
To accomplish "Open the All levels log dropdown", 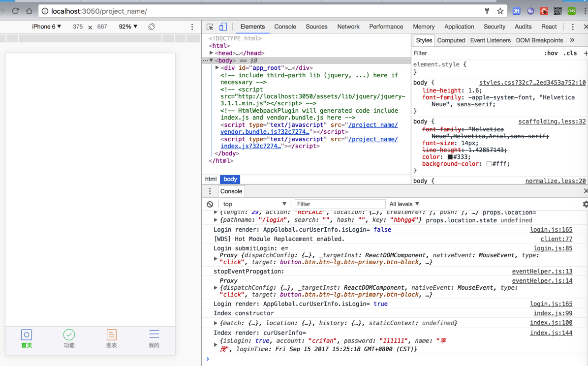I will [x=404, y=204].
